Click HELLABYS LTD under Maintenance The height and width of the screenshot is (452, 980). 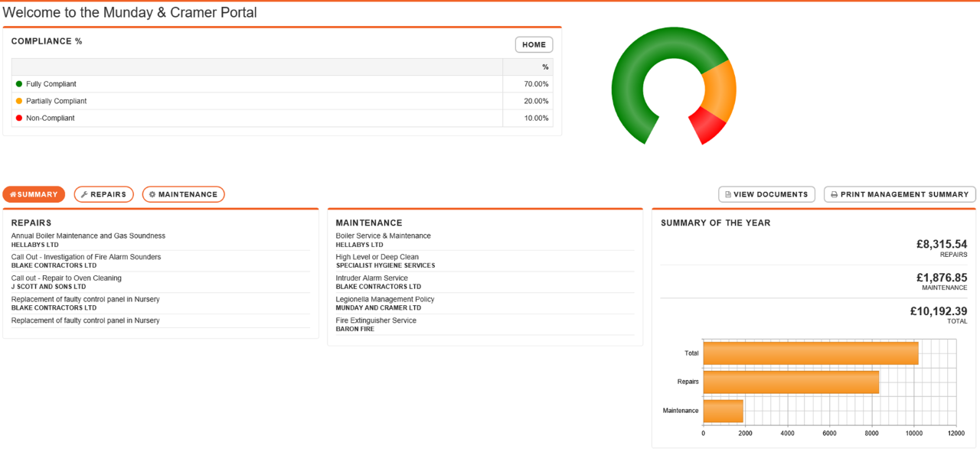360,245
